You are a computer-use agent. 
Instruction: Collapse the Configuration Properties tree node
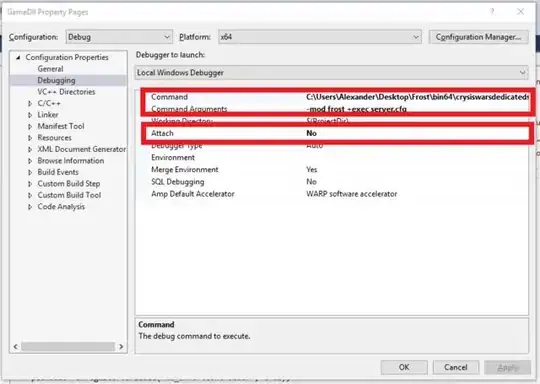[18, 58]
